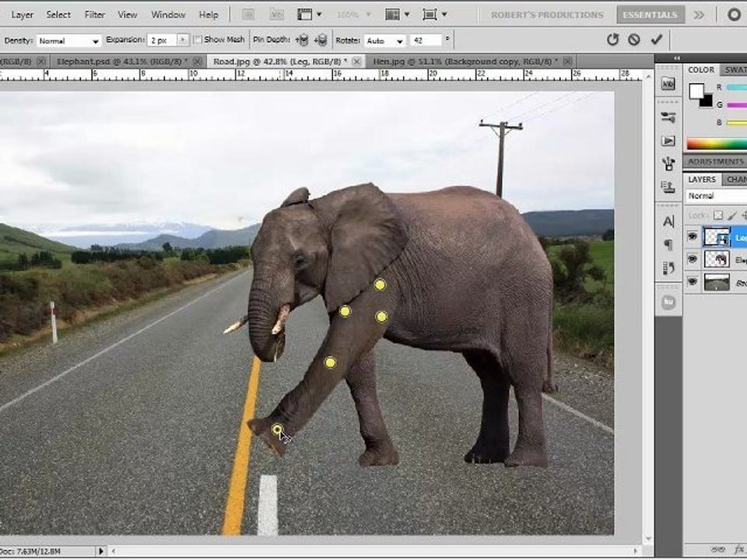This screenshot has height=560, width=747.
Task: Adjust the G color slider
Action: click(737, 105)
